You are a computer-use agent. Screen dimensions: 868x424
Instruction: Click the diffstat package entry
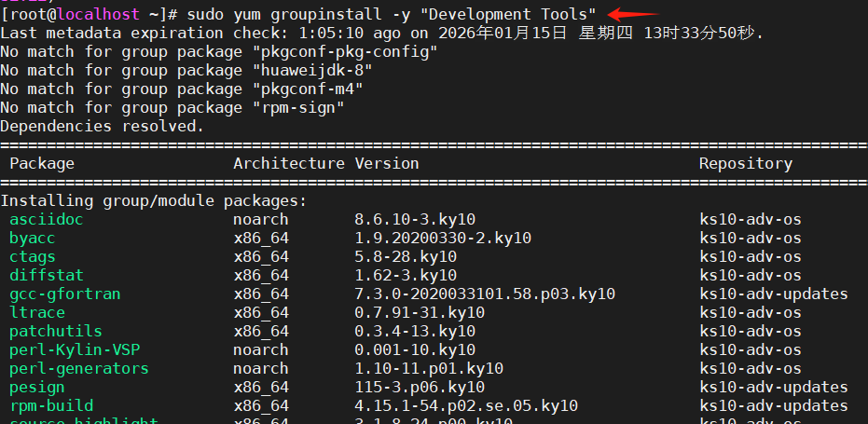click(x=47, y=275)
